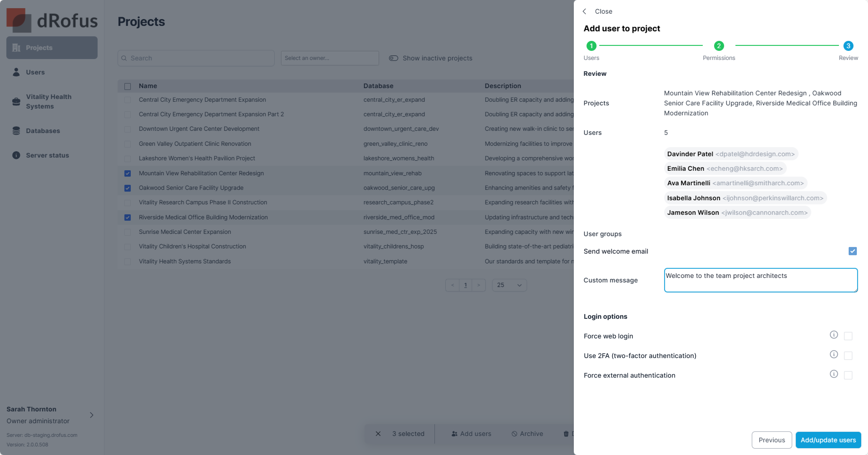Viewport: 868px width, 455px height.
Task: Click Archive in selection bar
Action: 527,434
